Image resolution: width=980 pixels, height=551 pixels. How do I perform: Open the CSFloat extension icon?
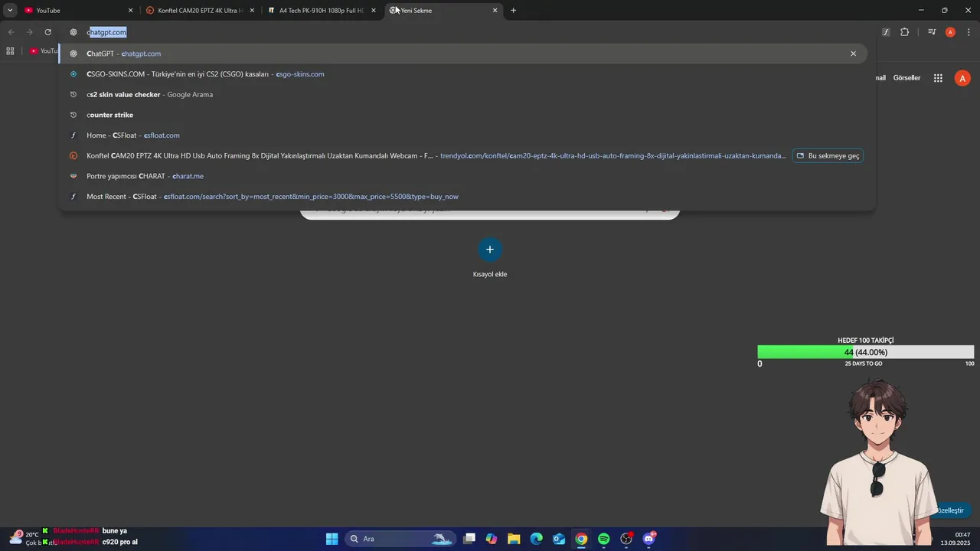coord(886,32)
